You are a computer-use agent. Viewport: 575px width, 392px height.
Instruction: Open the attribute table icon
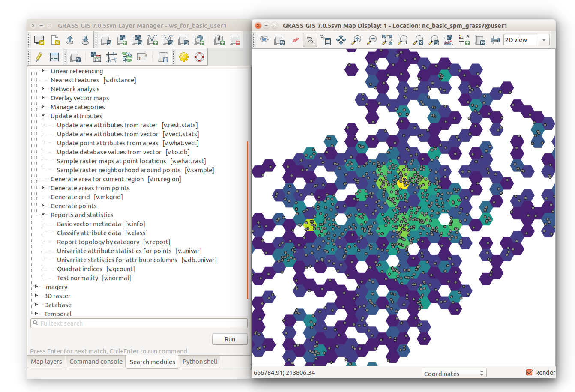click(x=54, y=57)
